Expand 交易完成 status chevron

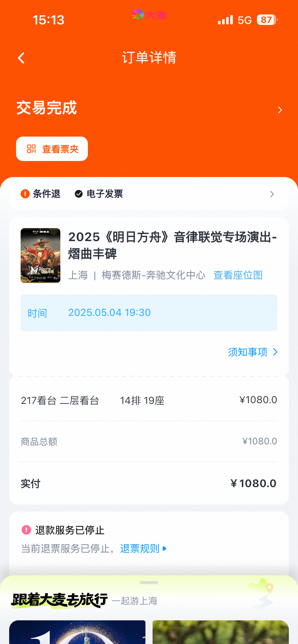click(x=280, y=110)
